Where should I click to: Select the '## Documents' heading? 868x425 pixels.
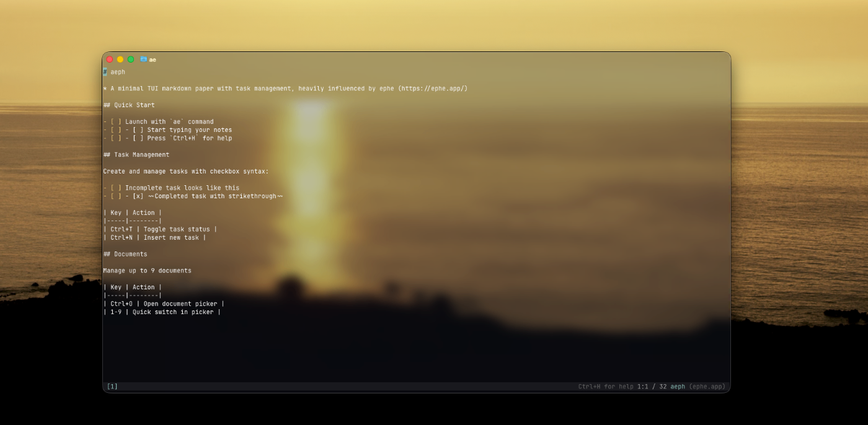click(125, 255)
